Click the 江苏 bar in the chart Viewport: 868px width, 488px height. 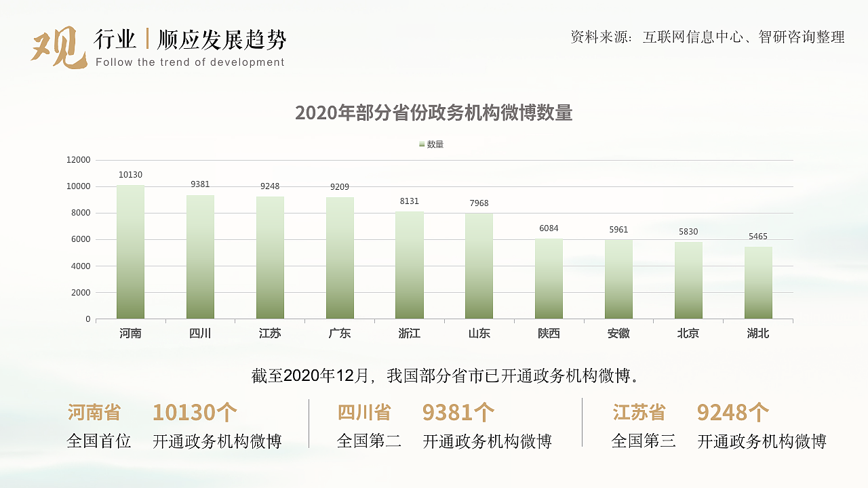[x=270, y=258]
